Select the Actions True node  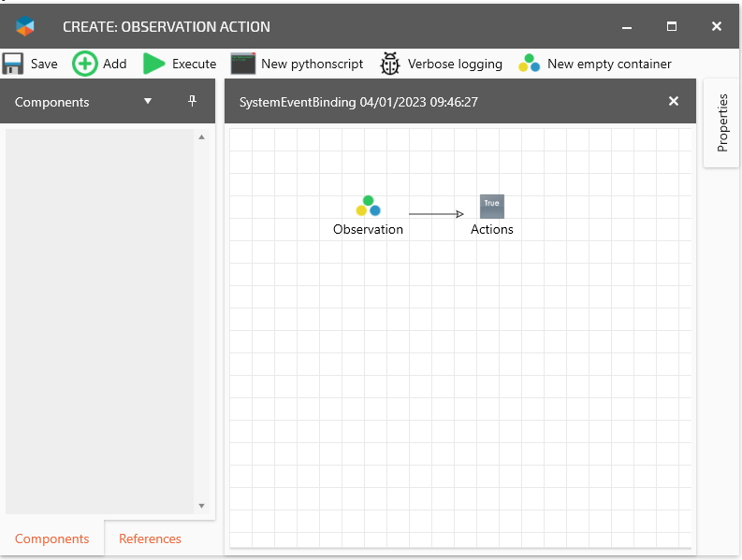(491, 207)
